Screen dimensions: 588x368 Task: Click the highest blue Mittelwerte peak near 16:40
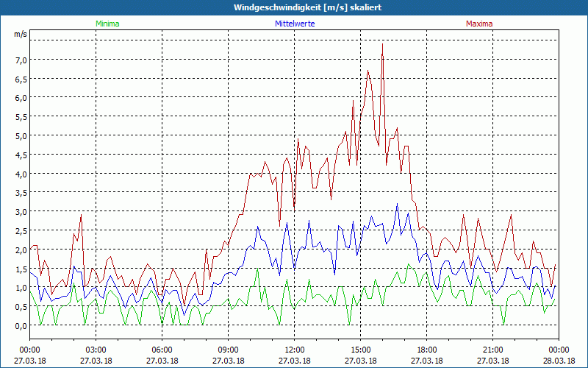[397, 204]
